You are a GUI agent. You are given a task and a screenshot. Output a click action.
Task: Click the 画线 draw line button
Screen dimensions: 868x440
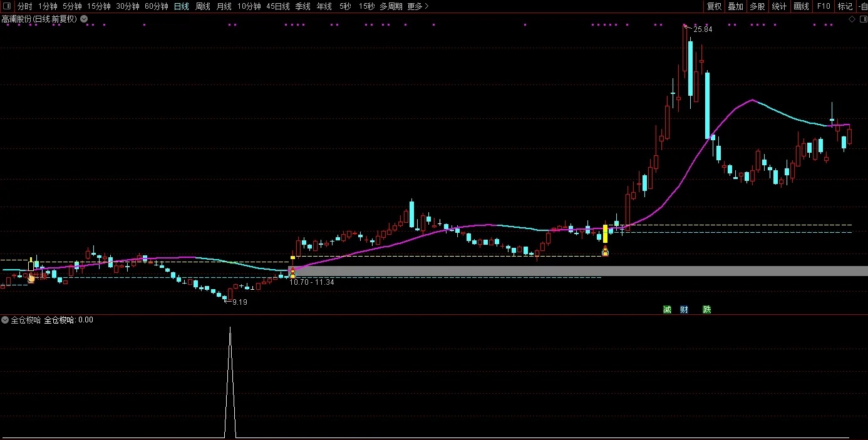click(x=801, y=6)
